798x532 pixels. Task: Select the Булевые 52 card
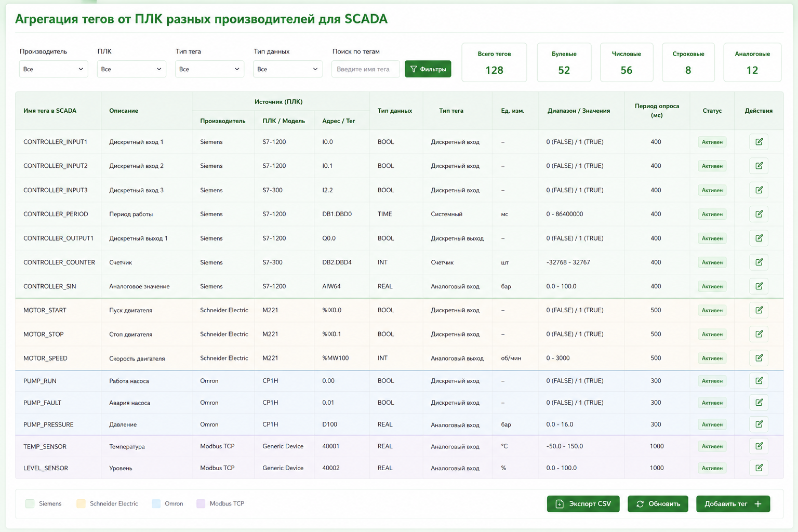tap(564, 62)
